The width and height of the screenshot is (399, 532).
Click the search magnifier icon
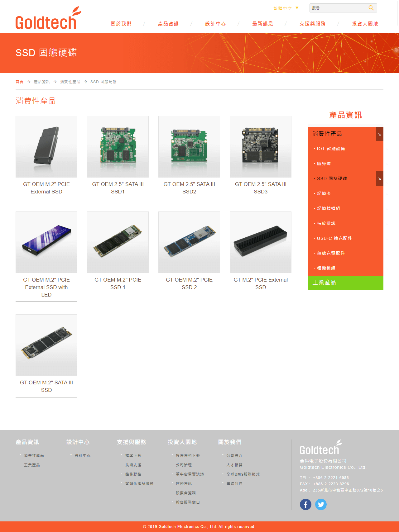371,8
